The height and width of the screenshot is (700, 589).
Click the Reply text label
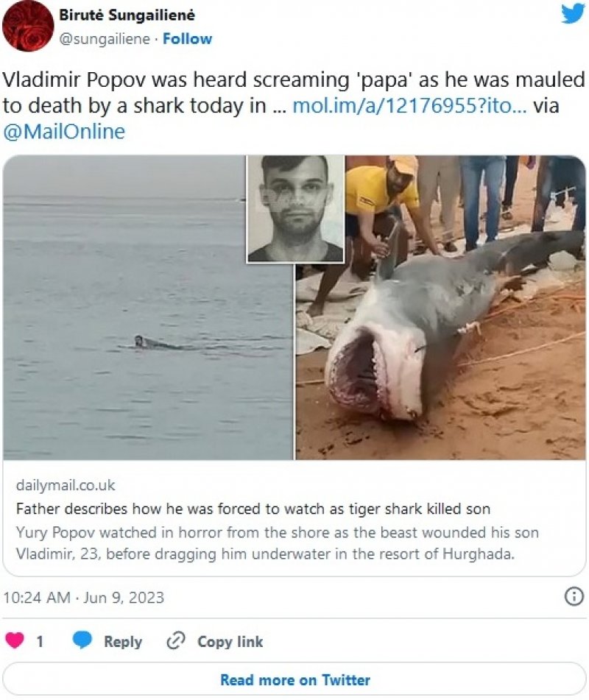122,641
